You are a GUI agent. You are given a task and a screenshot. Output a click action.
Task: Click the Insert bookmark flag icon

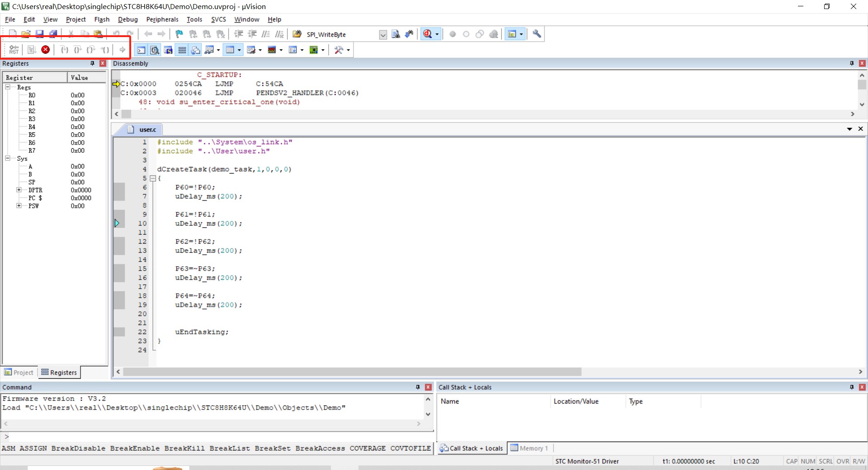click(x=179, y=34)
